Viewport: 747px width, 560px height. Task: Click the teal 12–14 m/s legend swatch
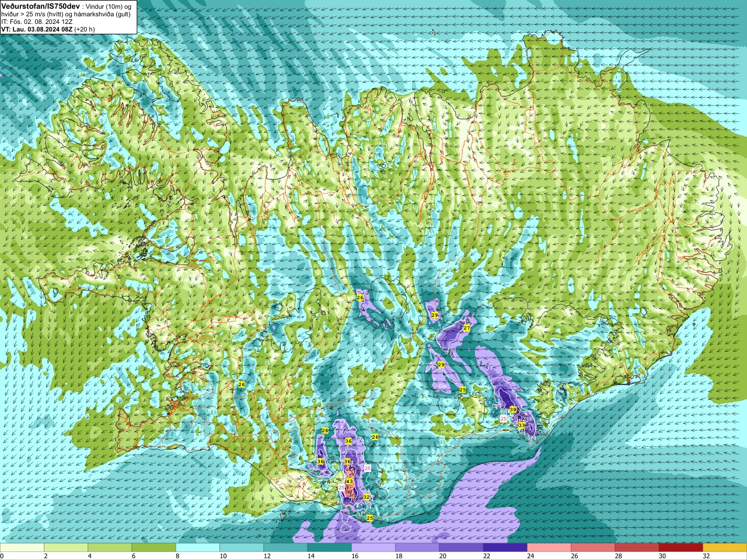(x=285, y=547)
